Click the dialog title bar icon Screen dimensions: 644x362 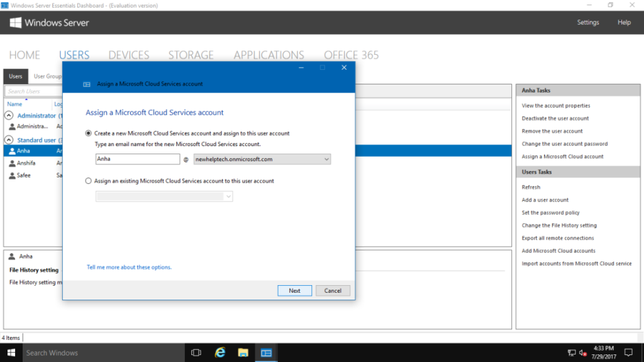87,84
